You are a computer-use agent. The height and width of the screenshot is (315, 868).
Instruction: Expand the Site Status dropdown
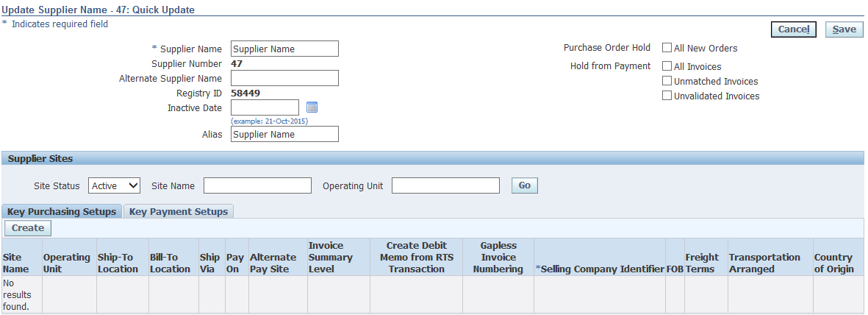point(114,185)
